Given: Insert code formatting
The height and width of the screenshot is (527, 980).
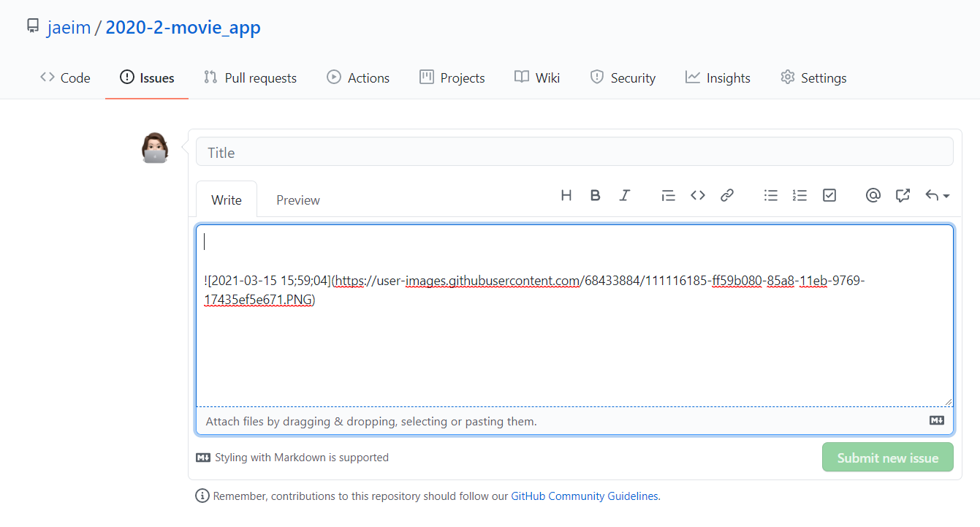Looking at the screenshot, I should 698,195.
